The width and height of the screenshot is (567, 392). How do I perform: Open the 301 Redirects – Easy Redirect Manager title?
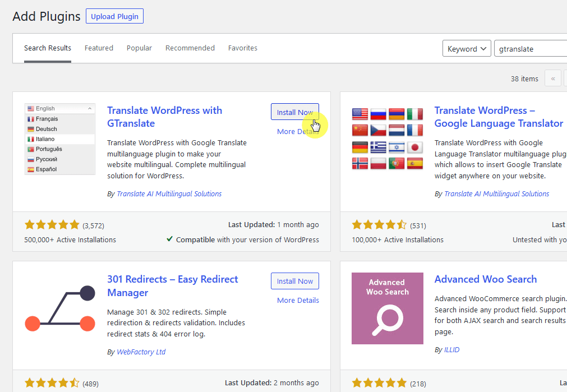(x=173, y=285)
